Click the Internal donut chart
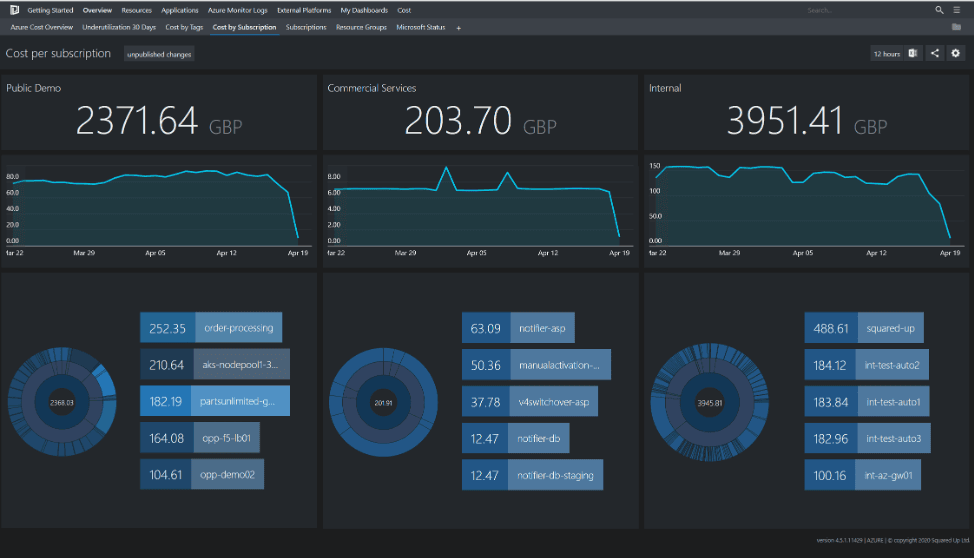The height and width of the screenshot is (558, 974). pos(709,402)
